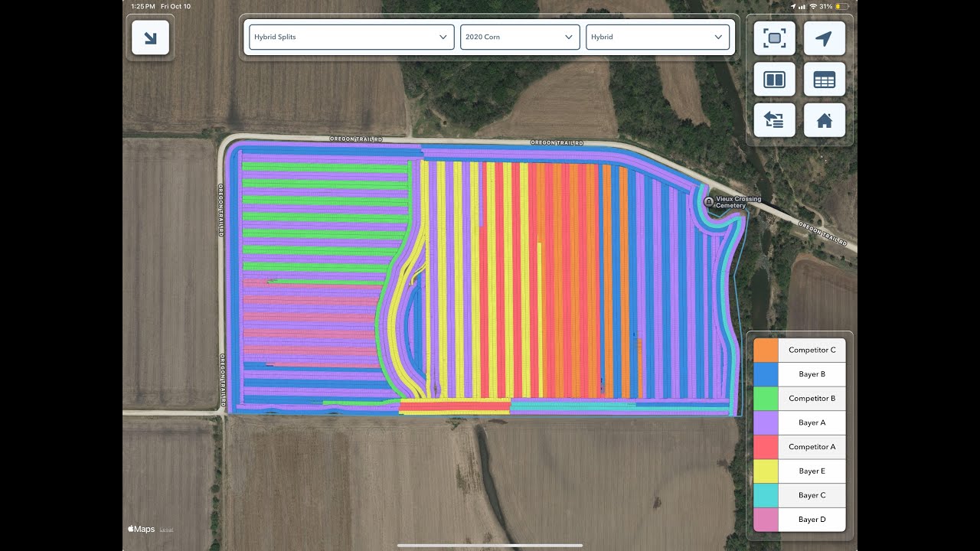The image size is (980, 551).
Task: Tap the Apple Maps logo
Action: (141, 529)
